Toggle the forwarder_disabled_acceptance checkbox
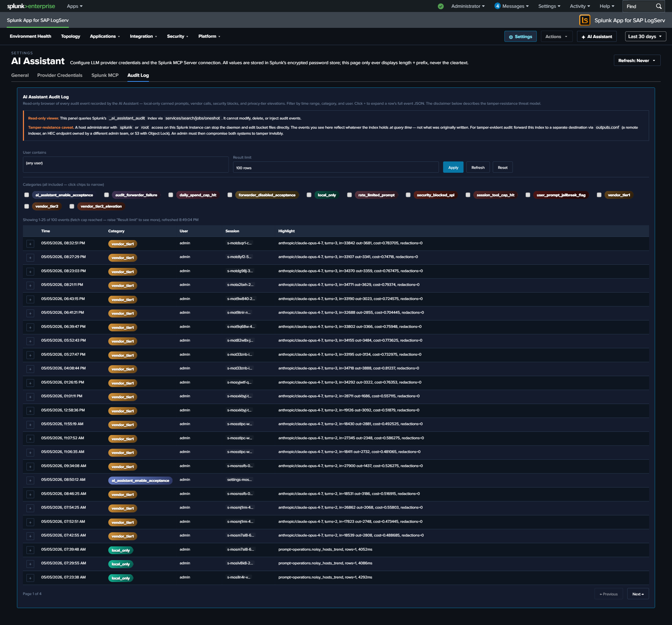 230,195
